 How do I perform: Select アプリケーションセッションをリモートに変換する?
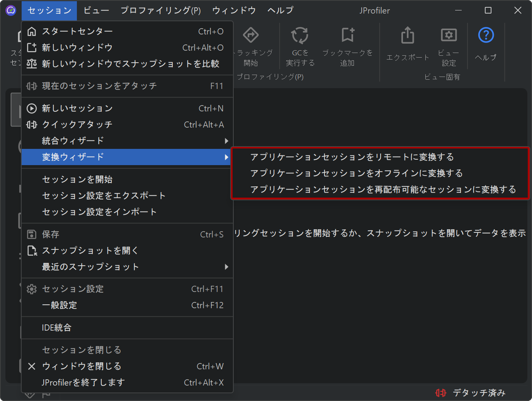click(x=352, y=157)
